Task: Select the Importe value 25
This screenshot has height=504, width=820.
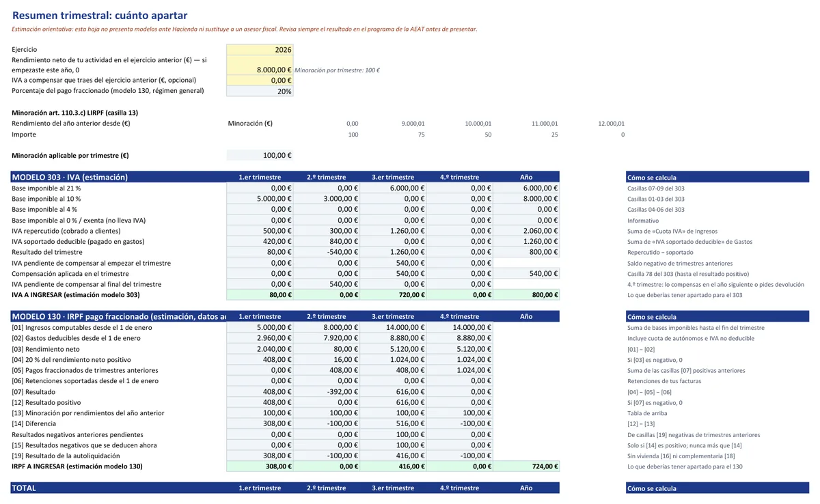Action: click(554, 135)
